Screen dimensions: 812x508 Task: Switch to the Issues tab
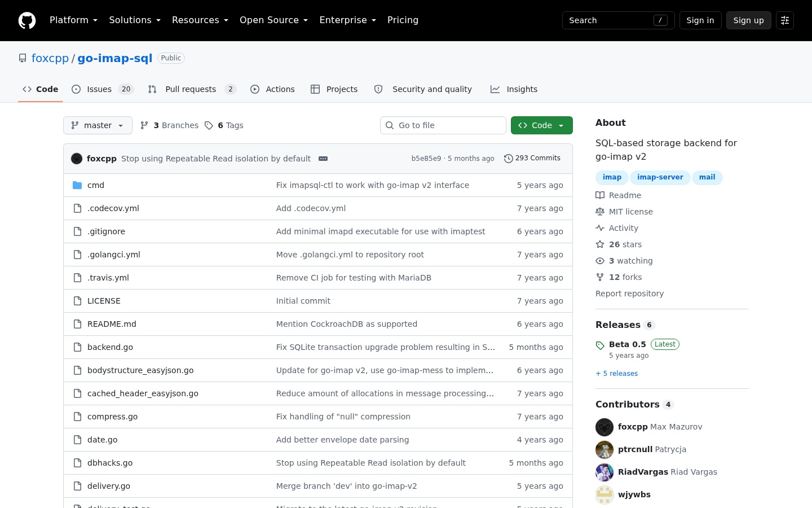click(x=103, y=89)
